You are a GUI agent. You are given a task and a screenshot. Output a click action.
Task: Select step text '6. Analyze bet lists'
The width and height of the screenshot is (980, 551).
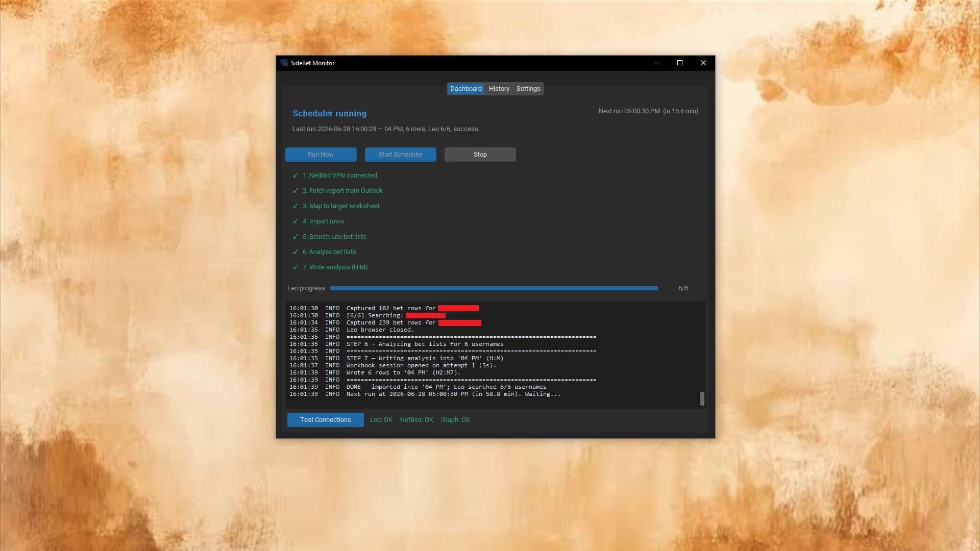click(x=329, y=252)
